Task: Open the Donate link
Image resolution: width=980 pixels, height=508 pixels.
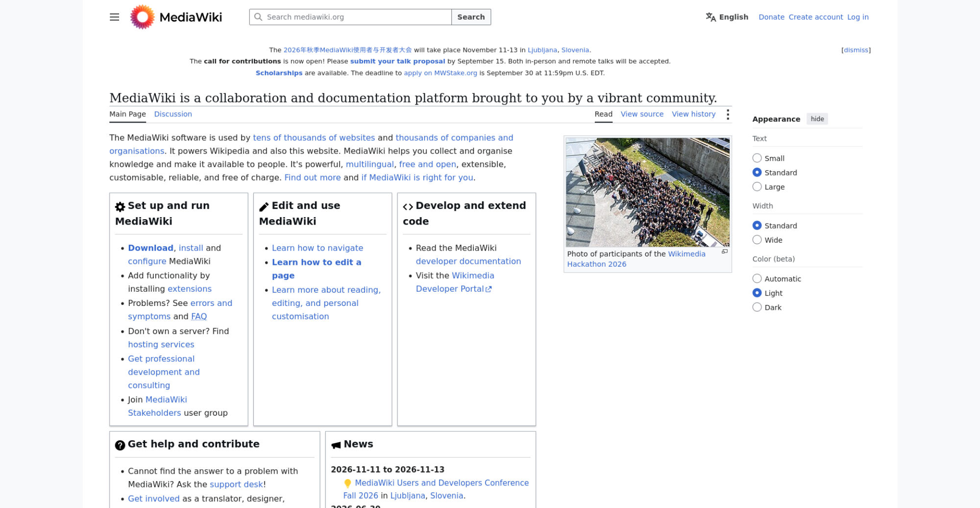Action: tap(771, 17)
